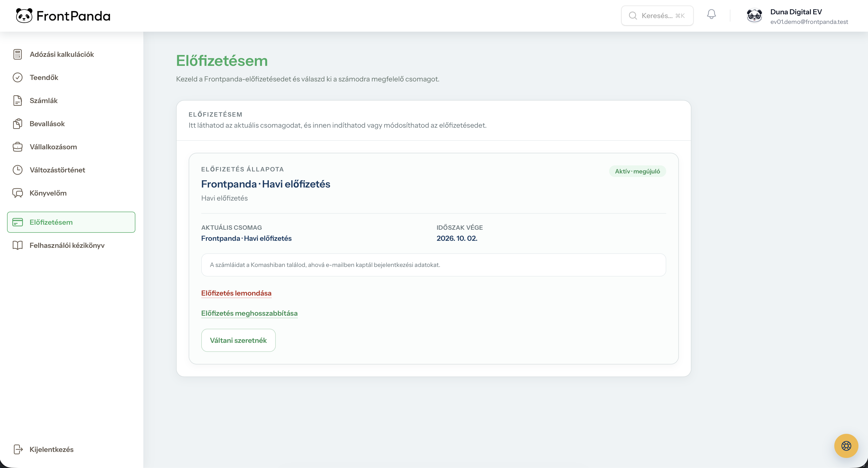Click the briefcase icon for Vállalkozásom
The image size is (868, 468).
point(18,147)
